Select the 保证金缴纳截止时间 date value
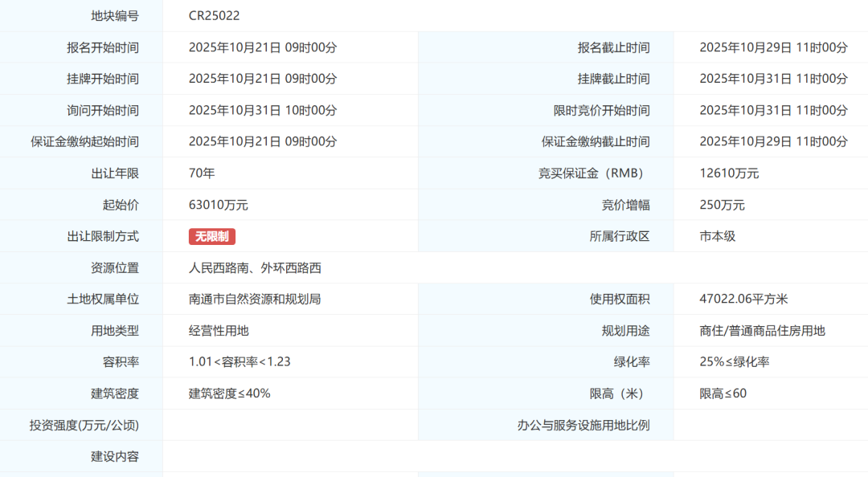Image resolution: width=868 pixels, height=477 pixels. 774,141
